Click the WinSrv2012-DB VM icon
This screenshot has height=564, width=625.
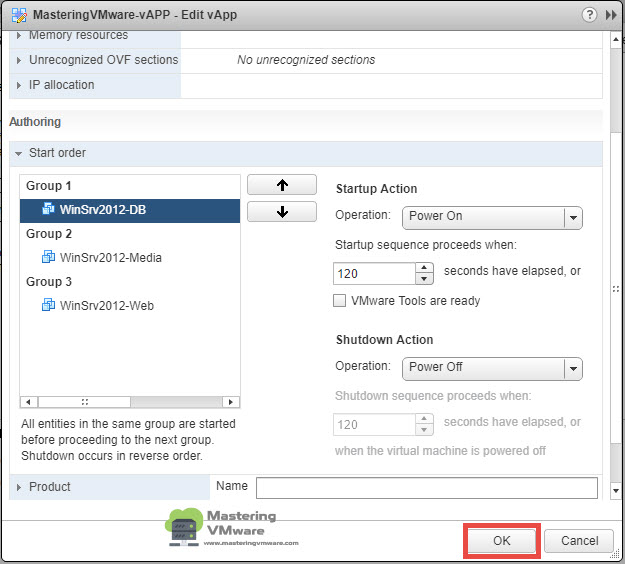coord(48,209)
